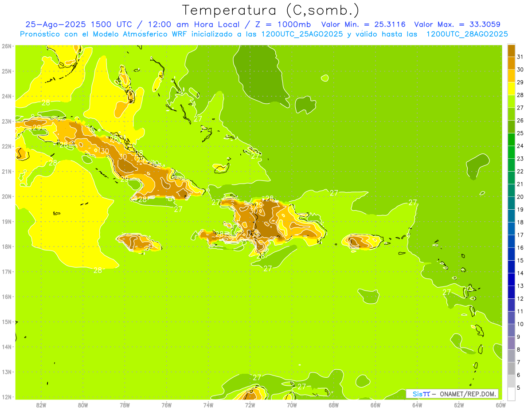Click the valid-until time "1200UTC_28AGO2025"
Viewport: 532px width, 411px height.
point(467,34)
